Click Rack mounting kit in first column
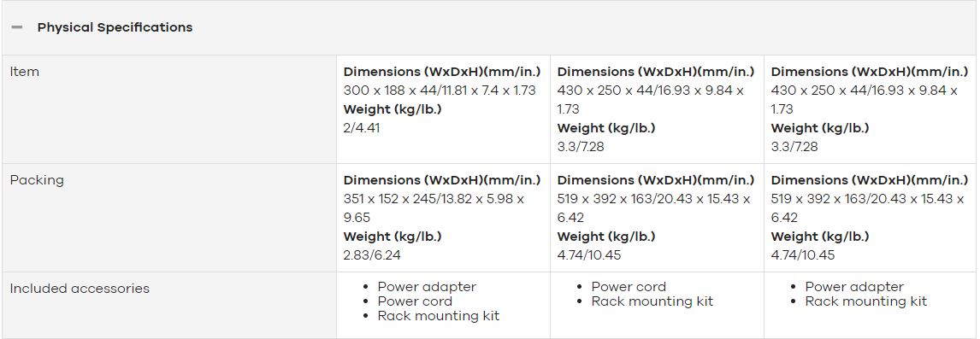This screenshot has width=980, height=339. coord(439,316)
